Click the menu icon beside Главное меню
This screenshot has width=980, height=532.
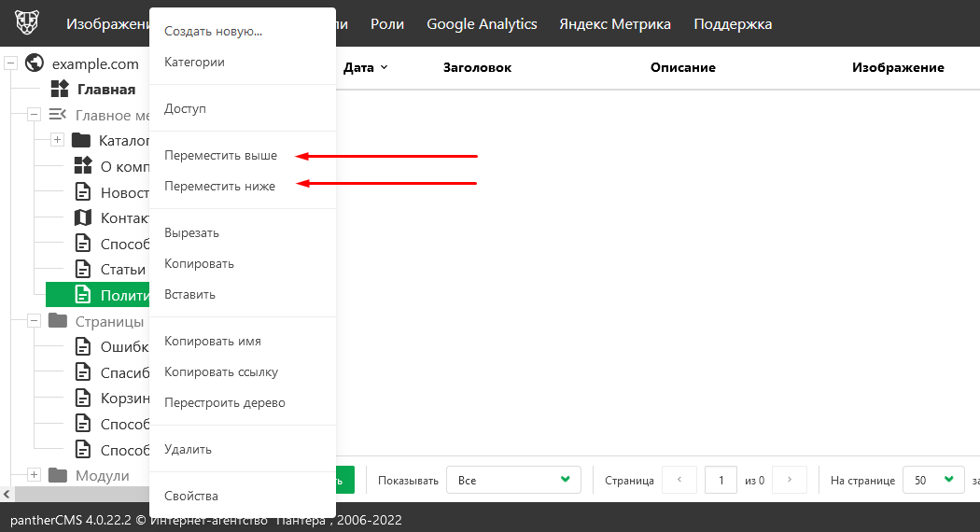click(x=58, y=115)
